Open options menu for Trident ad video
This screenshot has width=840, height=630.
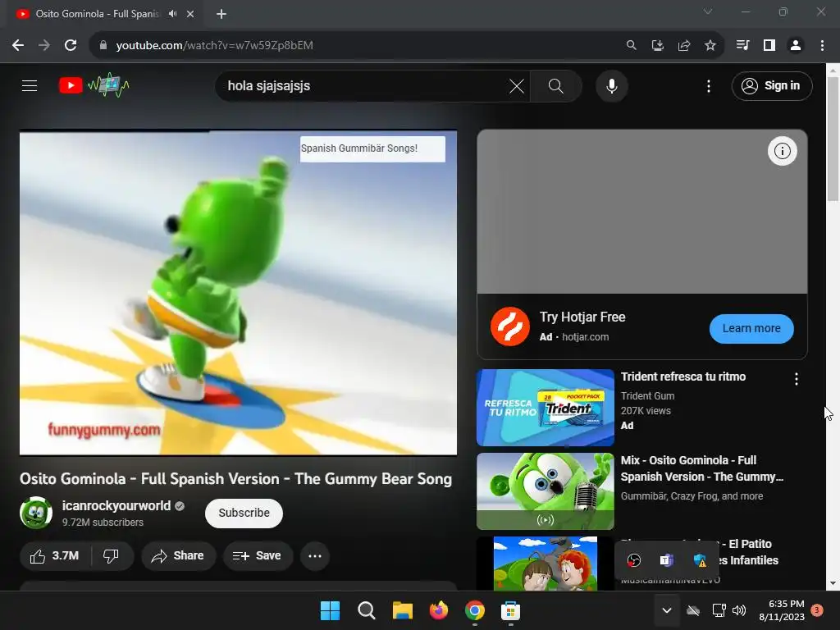796,379
